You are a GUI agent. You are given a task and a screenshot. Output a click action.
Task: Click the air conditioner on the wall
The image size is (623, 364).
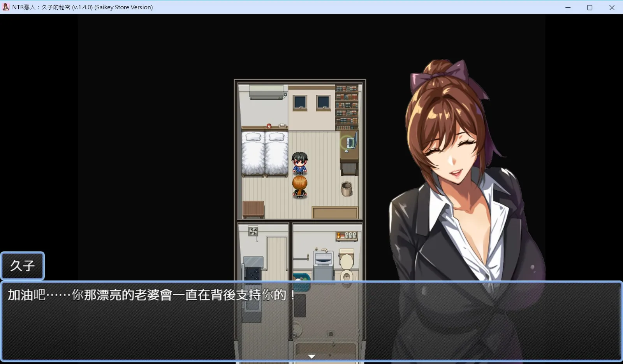pos(267,93)
